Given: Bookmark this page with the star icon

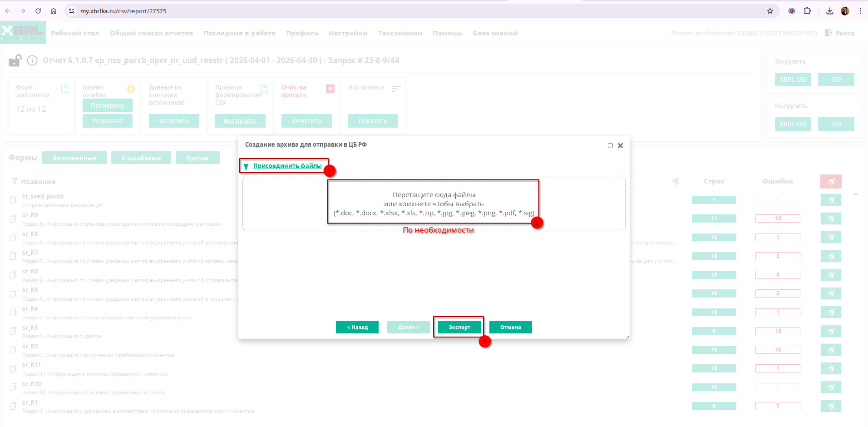Looking at the screenshot, I should coord(770,11).
